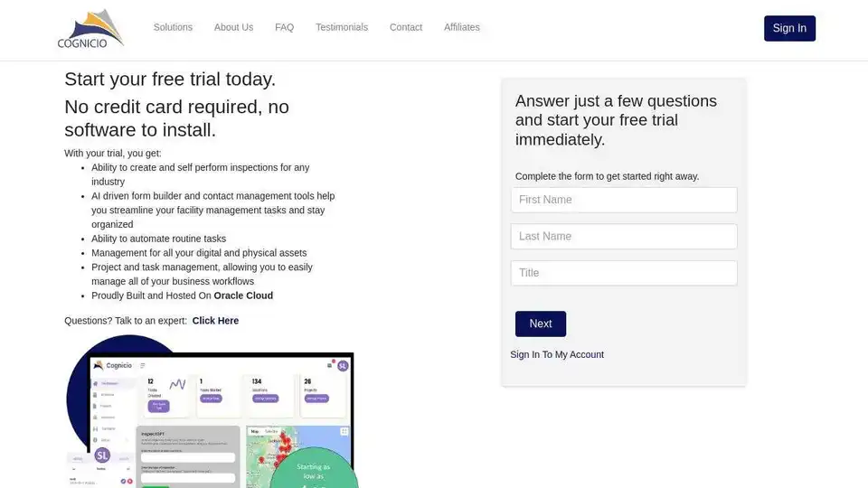
Task: Click 'Management for all your digital' bullet
Action: (199, 253)
